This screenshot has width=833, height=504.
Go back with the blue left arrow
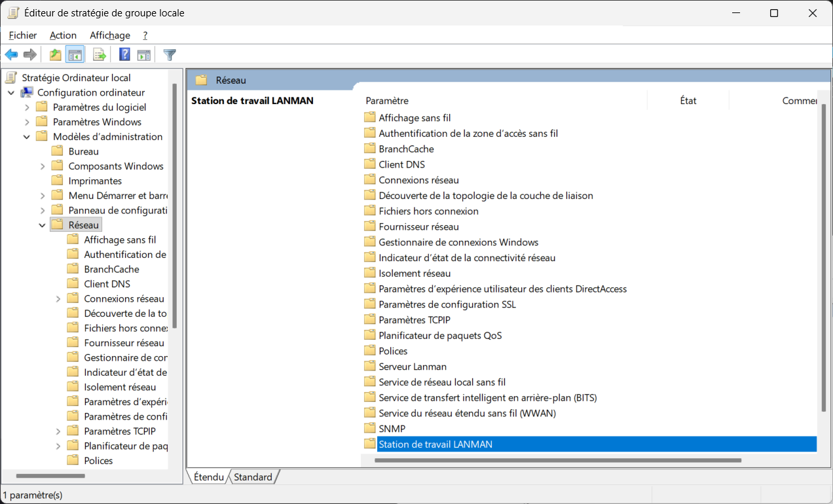click(x=11, y=55)
